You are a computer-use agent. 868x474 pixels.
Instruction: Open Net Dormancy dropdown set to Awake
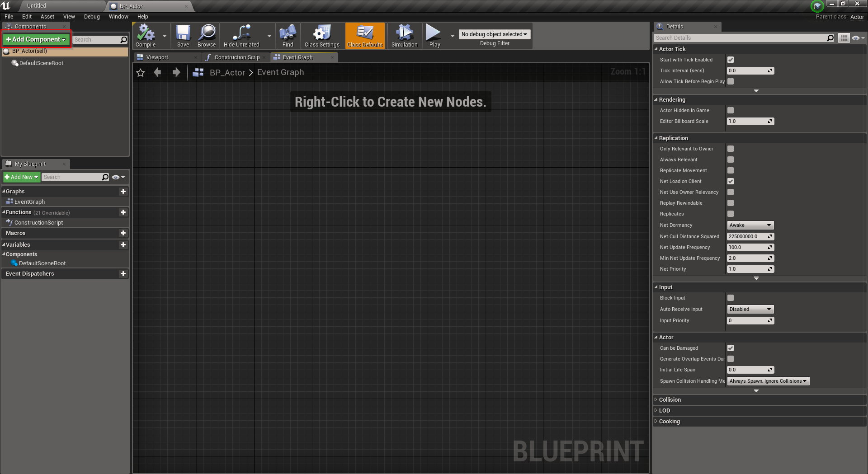click(750, 225)
